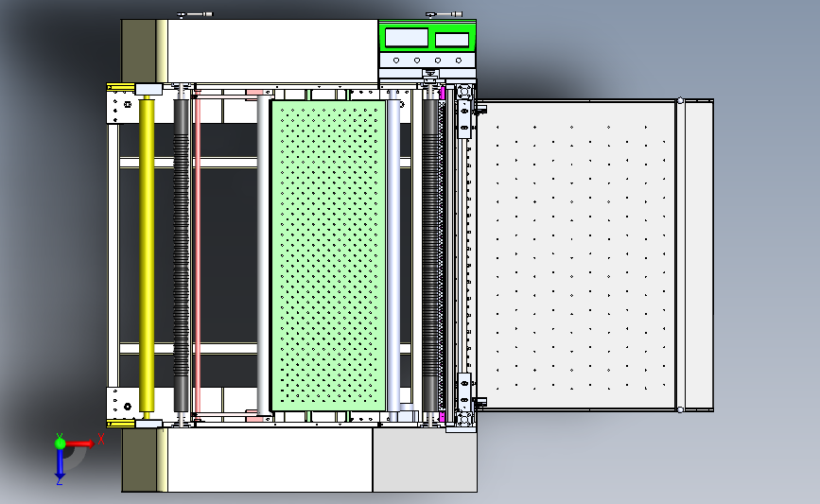Select the large white top cover panel
Image resolution: width=820 pixels, height=504 pixels.
pyautogui.click(x=272, y=51)
